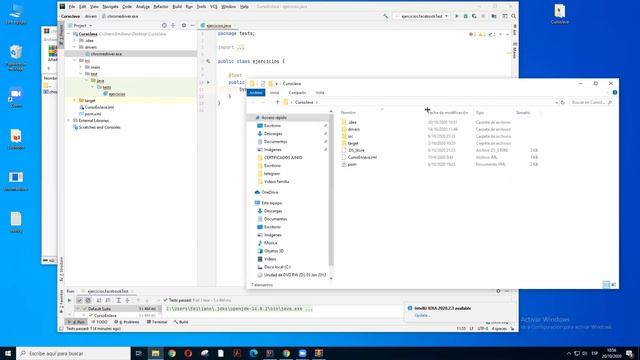
Task: Open File Explorer from the taskbar
Action: pyautogui.click(x=156, y=353)
